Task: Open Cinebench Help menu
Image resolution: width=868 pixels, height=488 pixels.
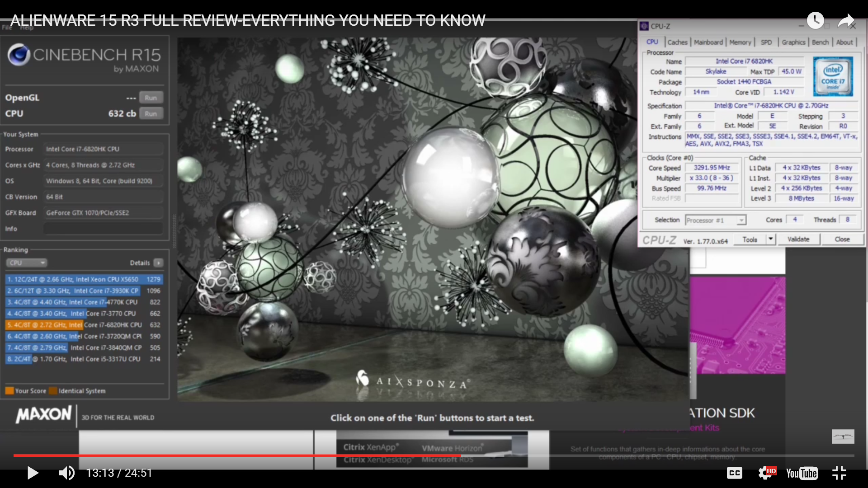Action: click(x=27, y=28)
